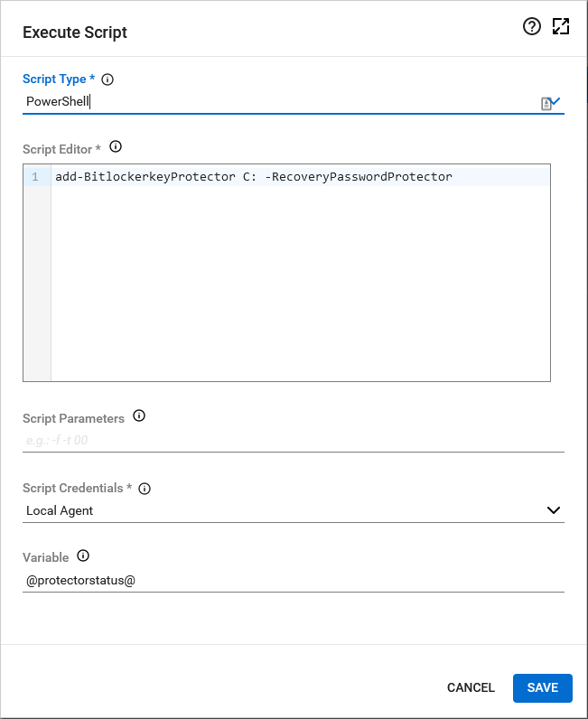Screen dimensions: 588x719
Task: Save the script configuration
Action: [x=543, y=688]
